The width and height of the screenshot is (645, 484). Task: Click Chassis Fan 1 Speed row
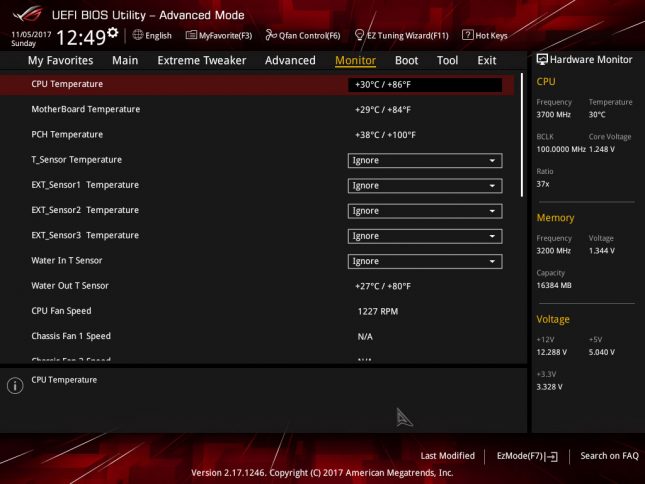coord(257,336)
